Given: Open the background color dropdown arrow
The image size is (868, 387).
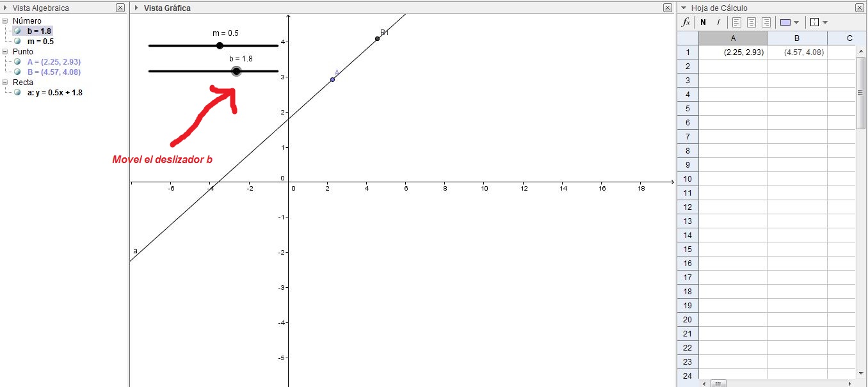Looking at the screenshot, I should pyautogui.click(x=796, y=22).
